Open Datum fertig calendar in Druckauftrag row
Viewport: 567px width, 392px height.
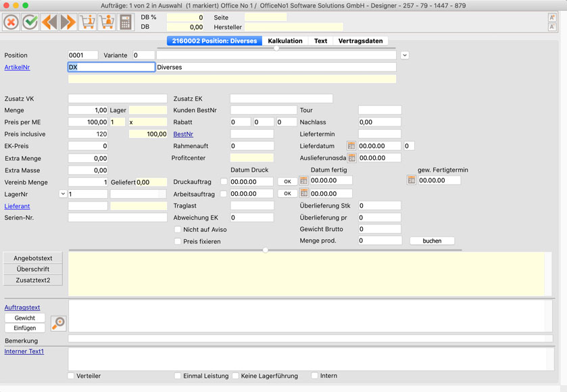[303, 180]
